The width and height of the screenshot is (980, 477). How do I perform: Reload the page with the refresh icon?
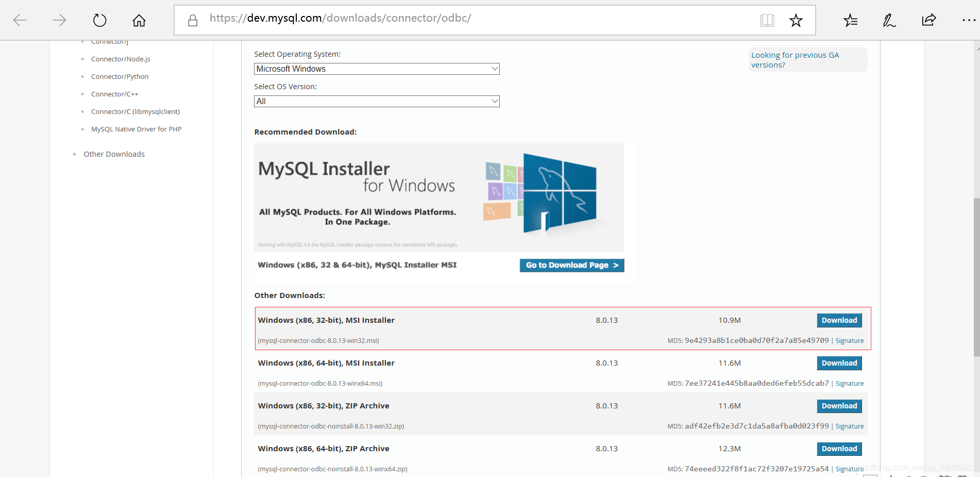(99, 20)
